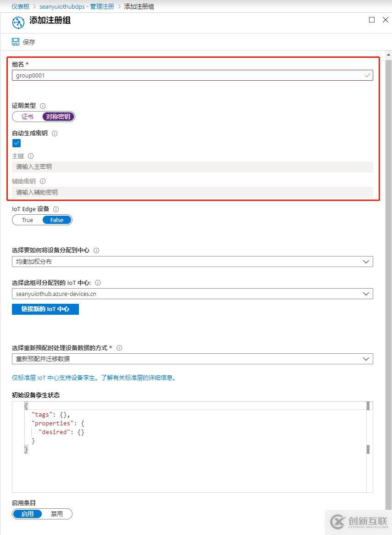Select 对称密钥 attestation type
This screenshot has width=392, height=535.
click(x=58, y=117)
